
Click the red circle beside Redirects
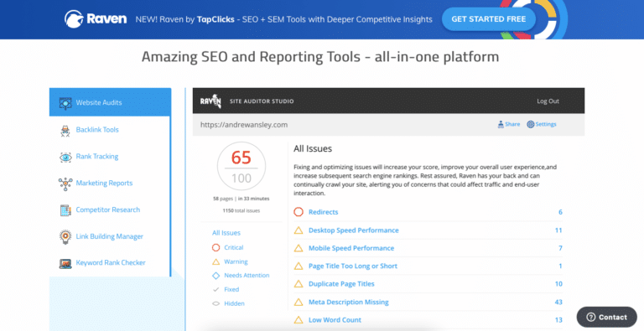tap(299, 212)
